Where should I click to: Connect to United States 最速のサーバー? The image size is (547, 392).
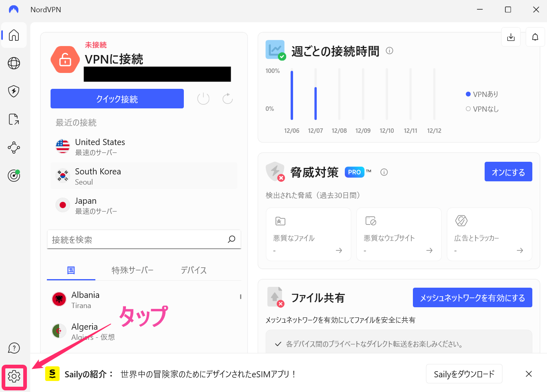tap(144, 147)
